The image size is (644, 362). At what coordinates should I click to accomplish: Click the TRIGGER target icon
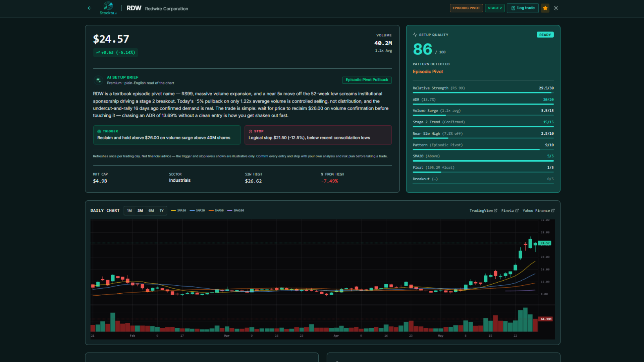(99, 131)
